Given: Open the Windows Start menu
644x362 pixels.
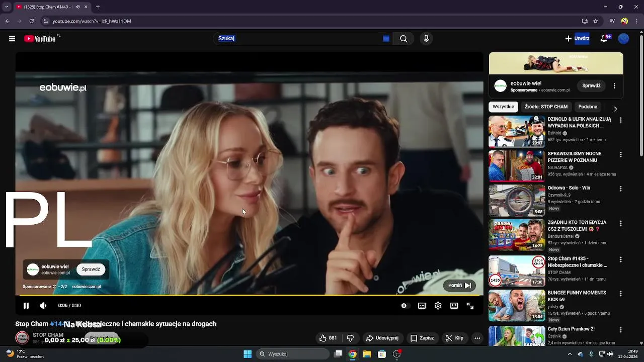Looking at the screenshot, I should coord(248,354).
